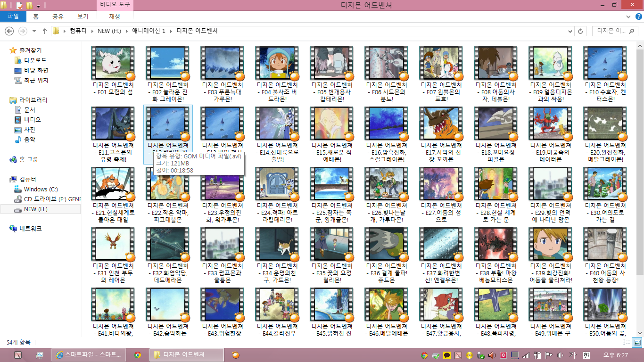Click the 한 language input indicator

tap(586, 355)
